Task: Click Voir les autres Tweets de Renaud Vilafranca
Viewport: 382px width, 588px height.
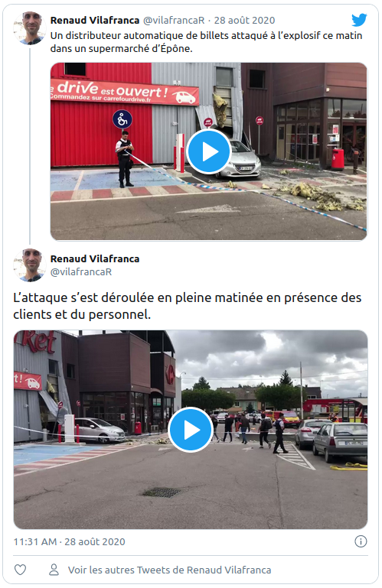Action: (169, 570)
